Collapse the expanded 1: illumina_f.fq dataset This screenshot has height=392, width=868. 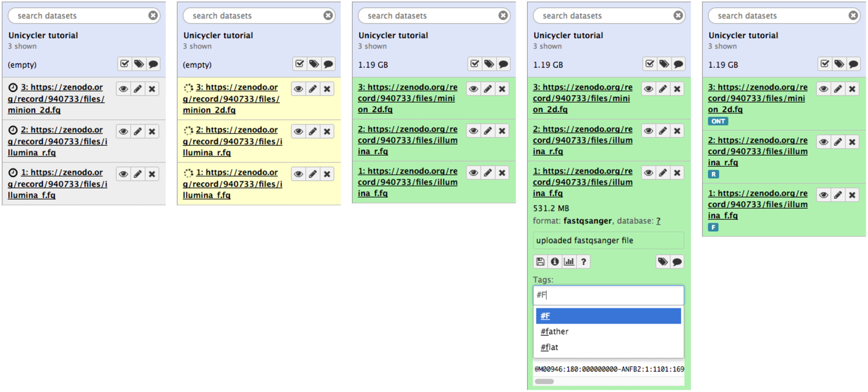pyautogui.click(x=583, y=182)
